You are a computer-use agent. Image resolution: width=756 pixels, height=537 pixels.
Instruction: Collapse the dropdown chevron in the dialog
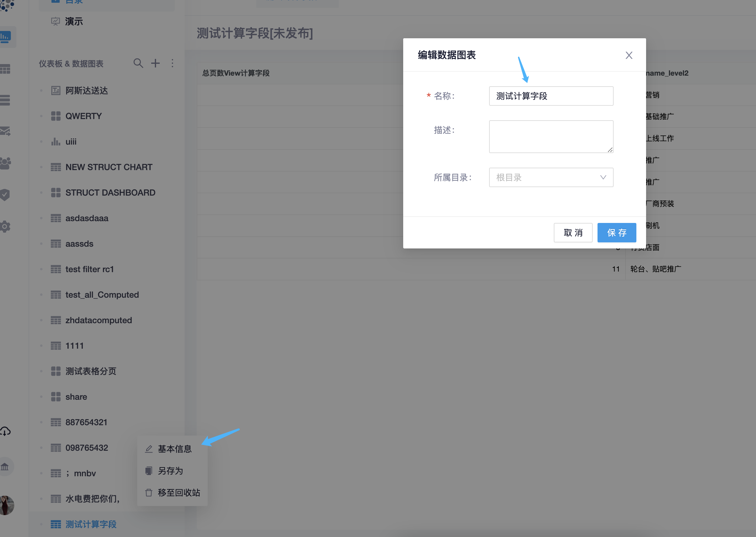[x=602, y=177]
